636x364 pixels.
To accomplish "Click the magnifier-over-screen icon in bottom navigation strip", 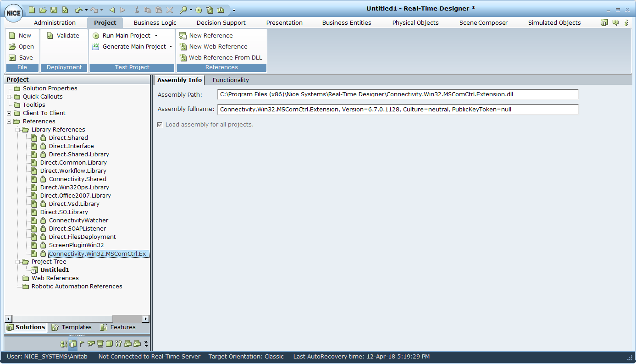I will [x=91, y=344].
